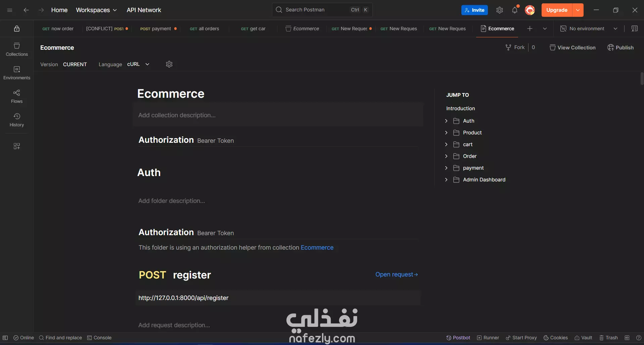Click the Open request link
Image resolution: width=644 pixels, height=345 pixels.
[397, 274]
